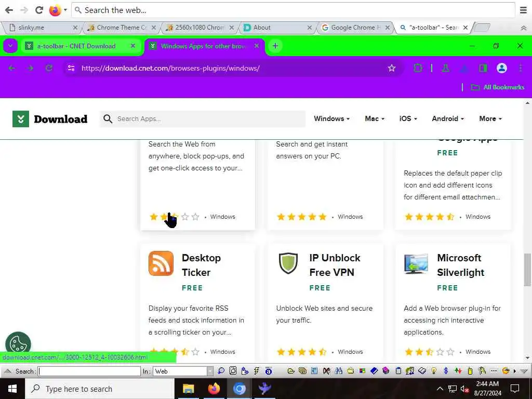This screenshot has height=399, width=532.
Task: Click the binoculars icon in the bottom toolbar
Action: 339,371
